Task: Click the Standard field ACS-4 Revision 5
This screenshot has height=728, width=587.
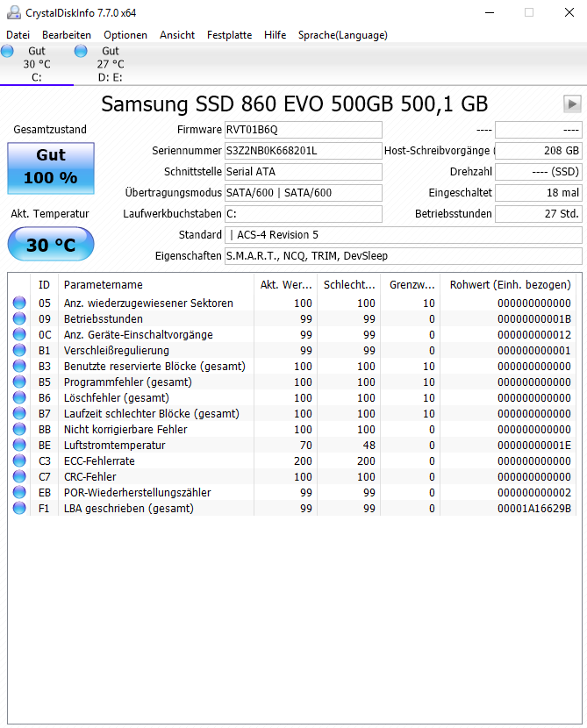Action: (x=403, y=235)
